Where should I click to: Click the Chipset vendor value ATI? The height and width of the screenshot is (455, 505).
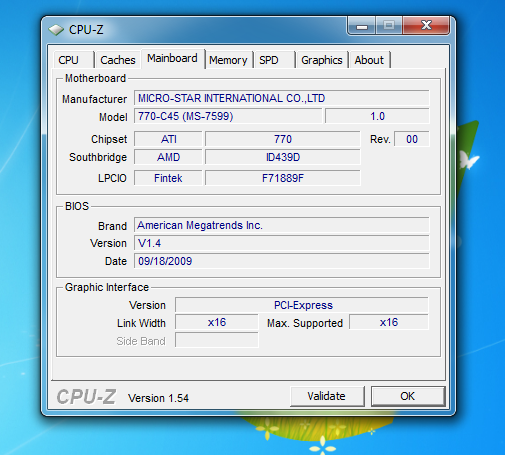tap(168, 139)
